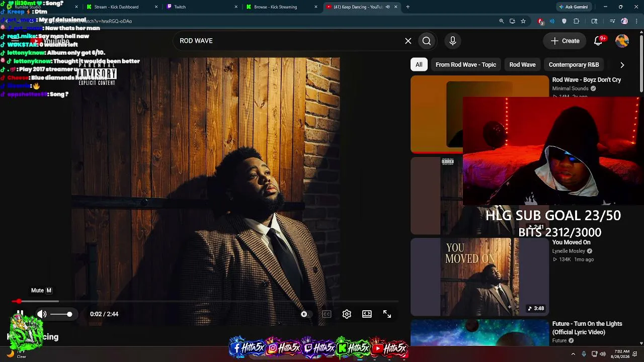Open the Chrome three-dot menu
The height and width of the screenshot is (362, 644).
pyautogui.click(x=636, y=21)
